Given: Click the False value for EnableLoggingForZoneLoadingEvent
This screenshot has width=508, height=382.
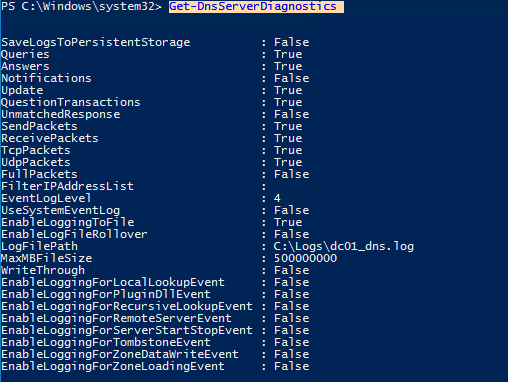Looking at the screenshot, I should click(292, 366).
